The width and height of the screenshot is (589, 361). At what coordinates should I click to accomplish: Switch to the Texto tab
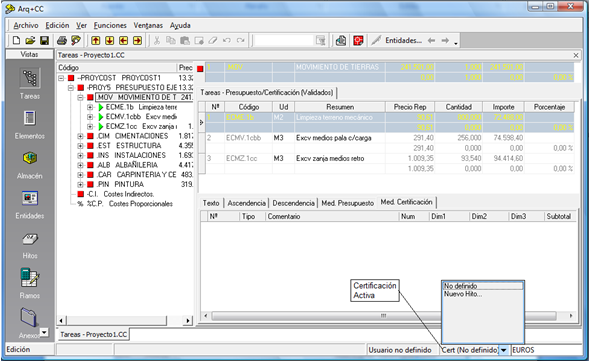coord(211,203)
